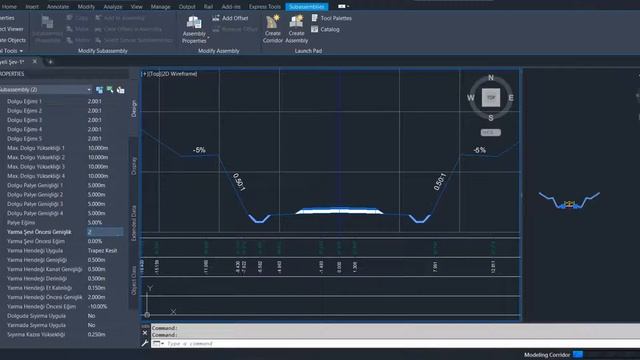The width and height of the screenshot is (640, 360).
Task: Select Max. Dolgu Yüksekliği 1 value 10.000m
Action: [x=98, y=148]
